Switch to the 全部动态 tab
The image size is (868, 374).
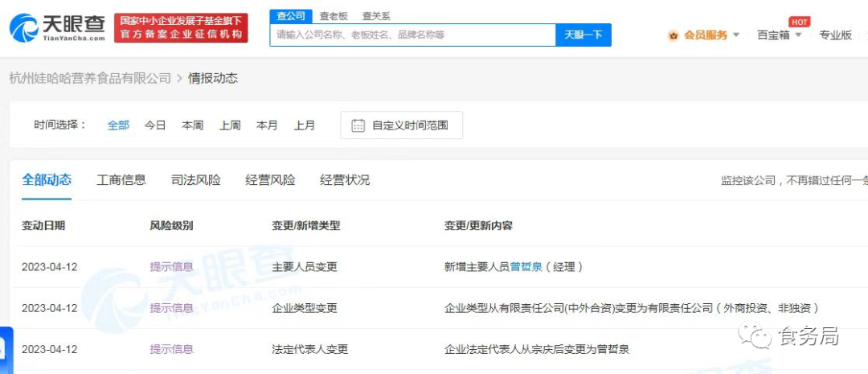click(x=47, y=179)
